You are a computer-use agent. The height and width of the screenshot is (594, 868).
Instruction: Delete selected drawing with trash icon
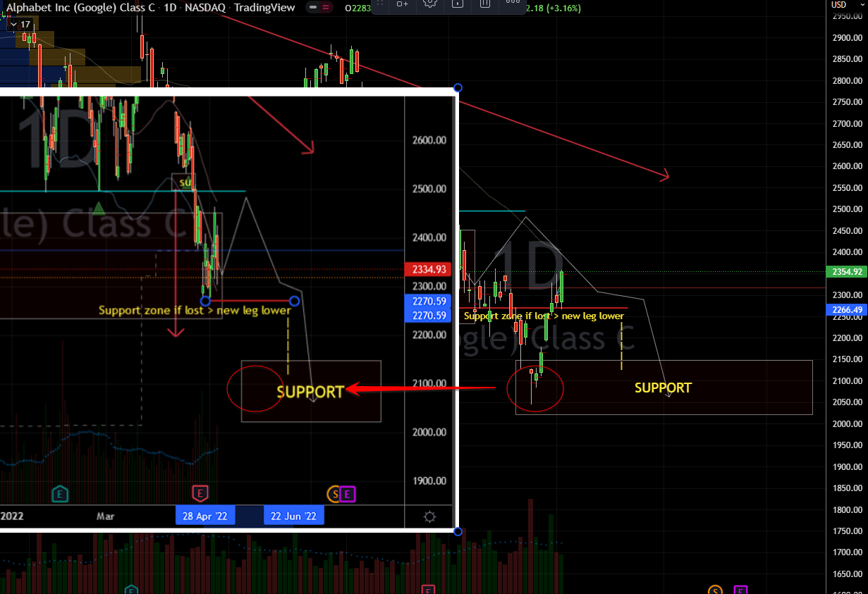pyautogui.click(x=484, y=3)
